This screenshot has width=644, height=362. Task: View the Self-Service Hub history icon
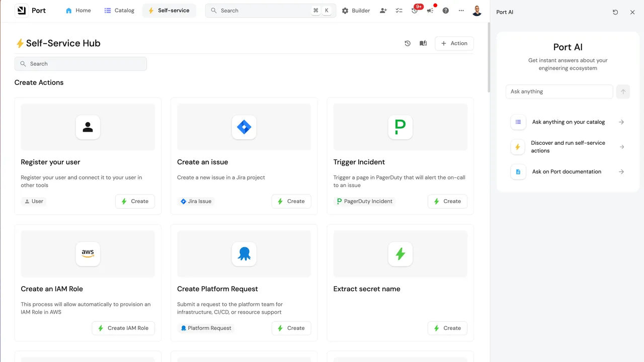pos(408,43)
